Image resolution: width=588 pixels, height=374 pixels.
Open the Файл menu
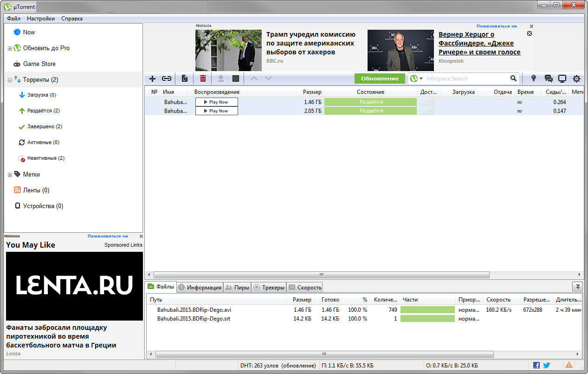point(13,19)
